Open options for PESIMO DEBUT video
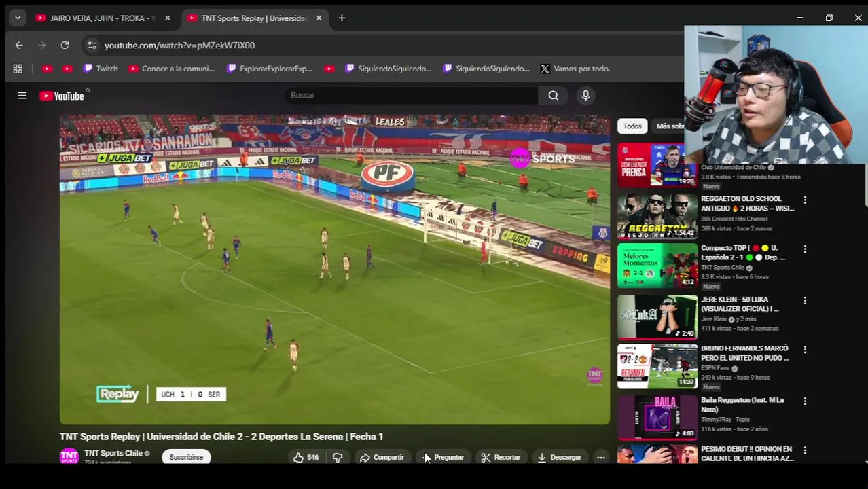This screenshot has width=868, height=489. coord(805,450)
